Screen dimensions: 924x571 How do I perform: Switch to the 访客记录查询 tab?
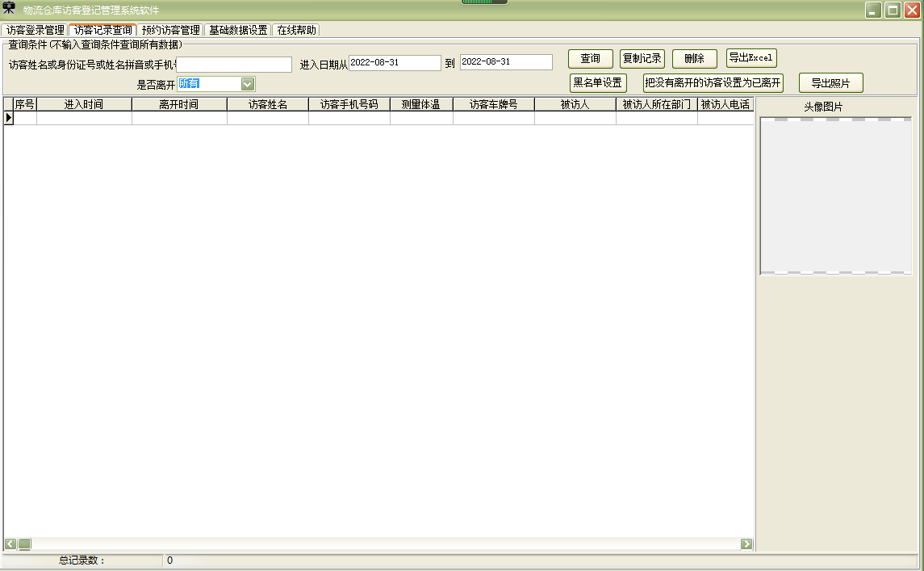102,30
